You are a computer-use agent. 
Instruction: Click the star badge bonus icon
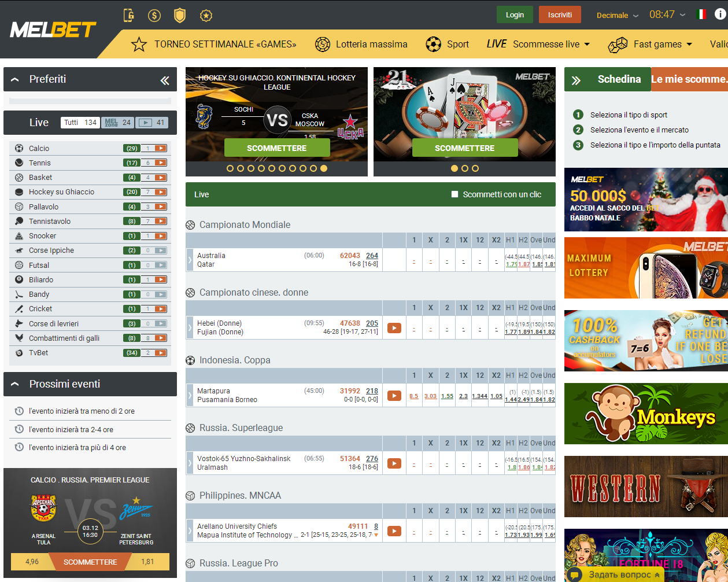206,16
